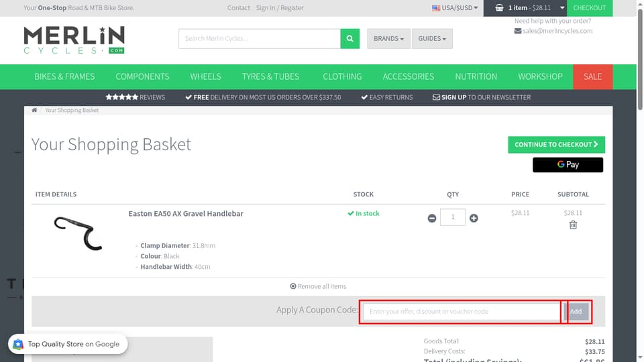Click the Top Quality Store on Google badge
644x362 pixels.
pyautogui.click(x=68, y=344)
